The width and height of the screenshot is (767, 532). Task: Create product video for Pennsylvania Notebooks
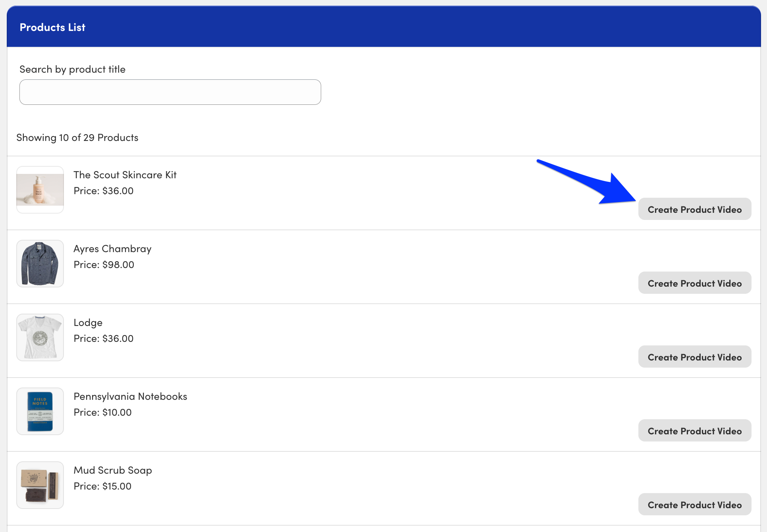pos(694,431)
